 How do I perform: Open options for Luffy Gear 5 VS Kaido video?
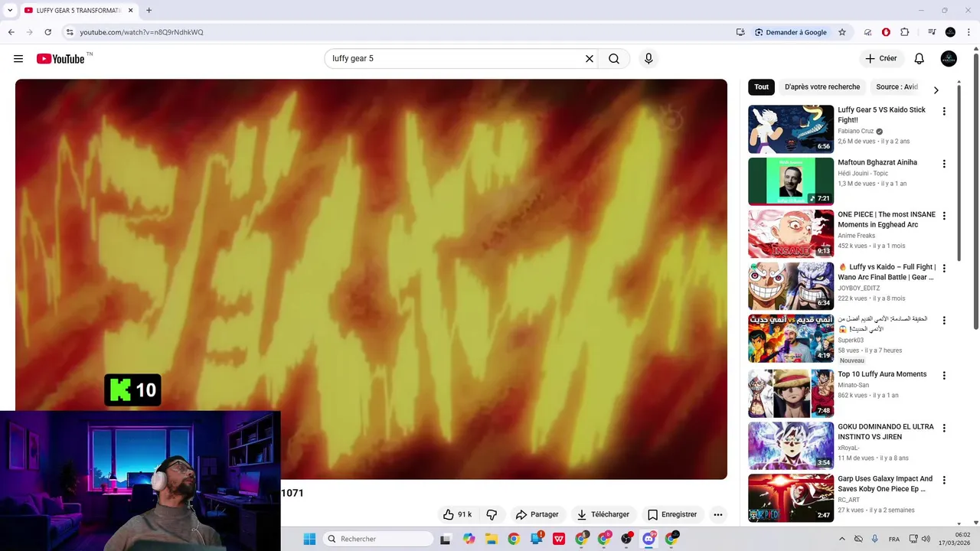(x=944, y=112)
